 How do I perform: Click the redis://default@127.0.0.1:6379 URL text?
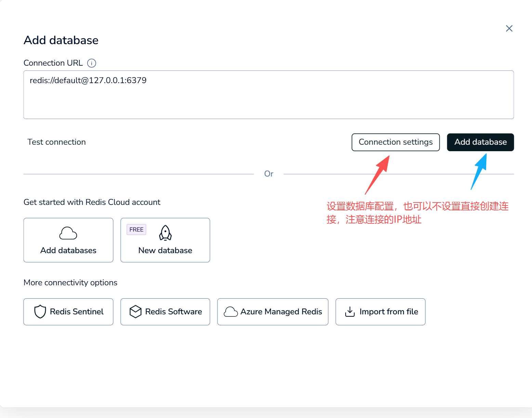[x=88, y=80]
